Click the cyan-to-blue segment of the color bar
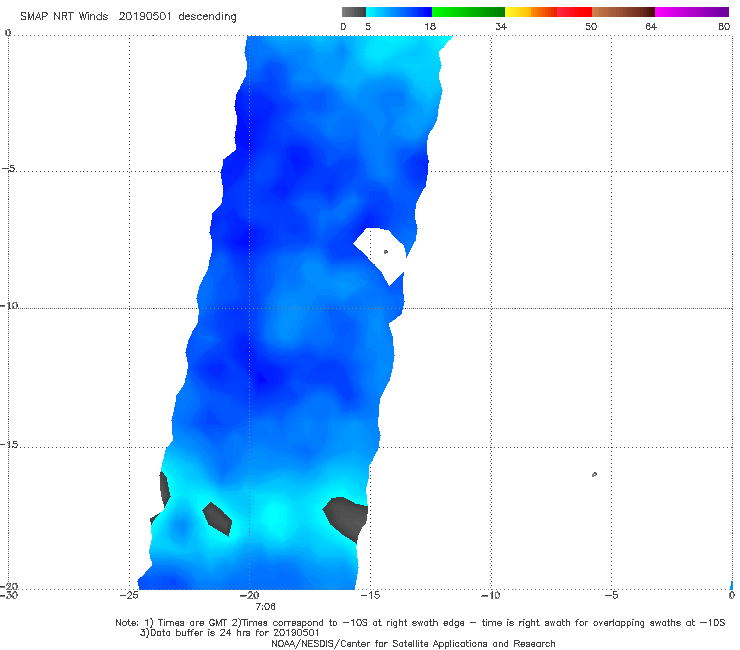Screen dimensions: 740x650 tap(399, 12)
